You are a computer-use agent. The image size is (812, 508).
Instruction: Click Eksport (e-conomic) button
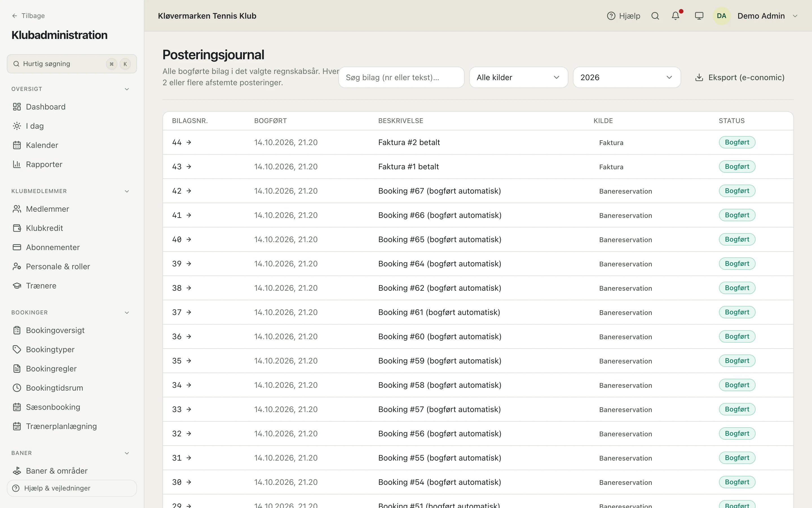[740, 77]
